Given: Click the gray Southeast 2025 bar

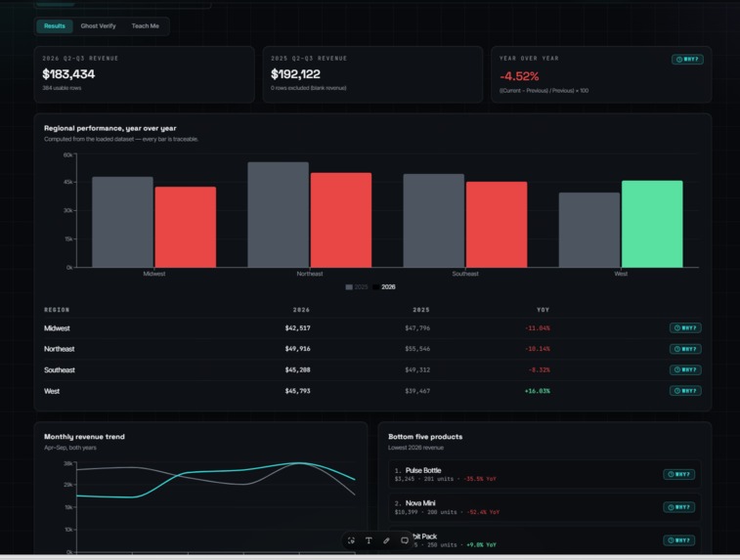Looking at the screenshot, I should pyautogui.click(x=433, y=221).
